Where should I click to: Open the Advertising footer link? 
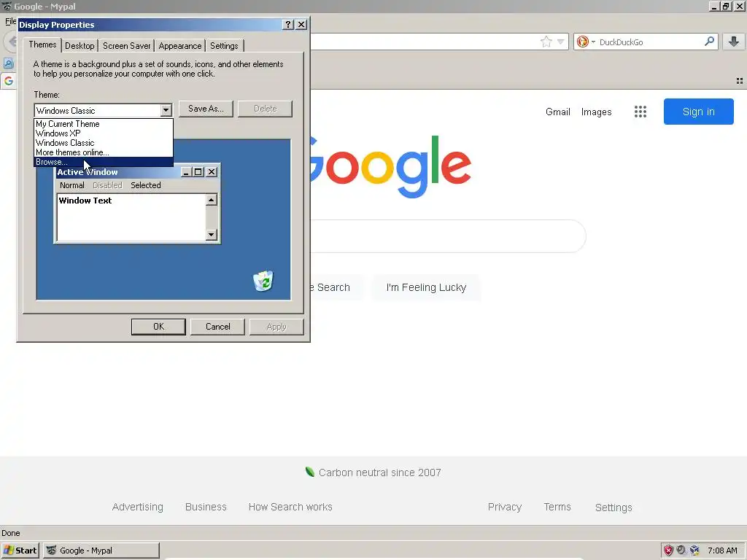(138, 507)
